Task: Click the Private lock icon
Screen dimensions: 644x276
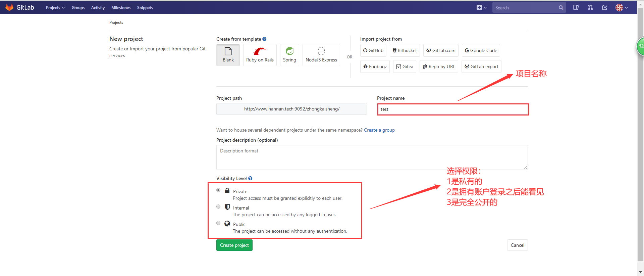Action: coord(227,190)
